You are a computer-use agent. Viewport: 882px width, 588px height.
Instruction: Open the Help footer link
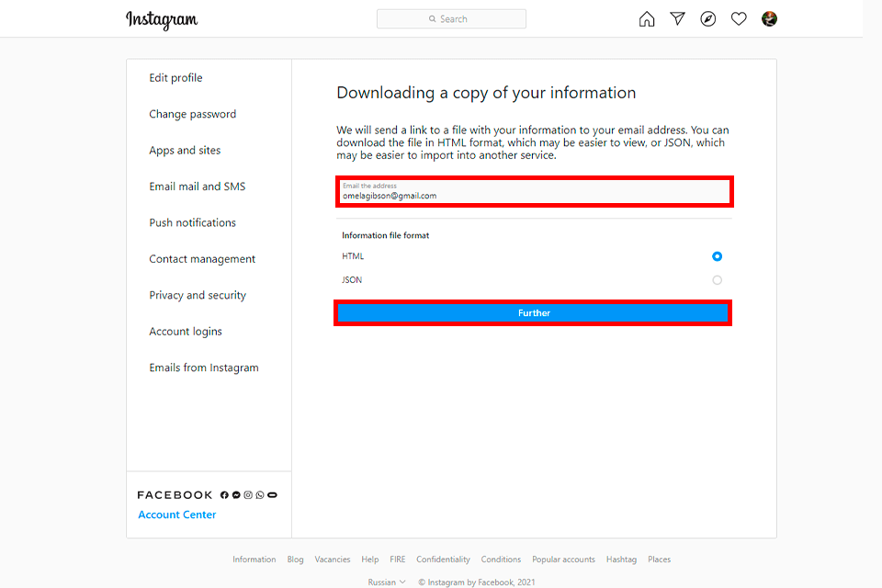coord(370,560)
